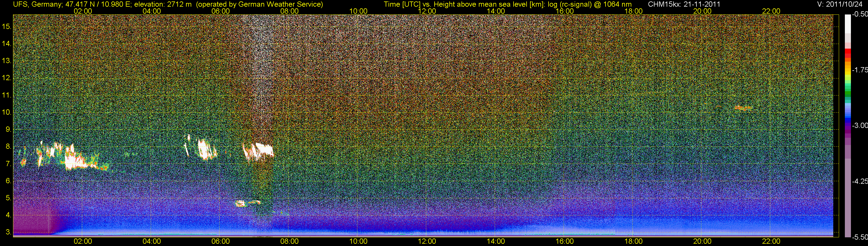
Task: Click the -5.50 color scale value
Action: tap(860, 237)
